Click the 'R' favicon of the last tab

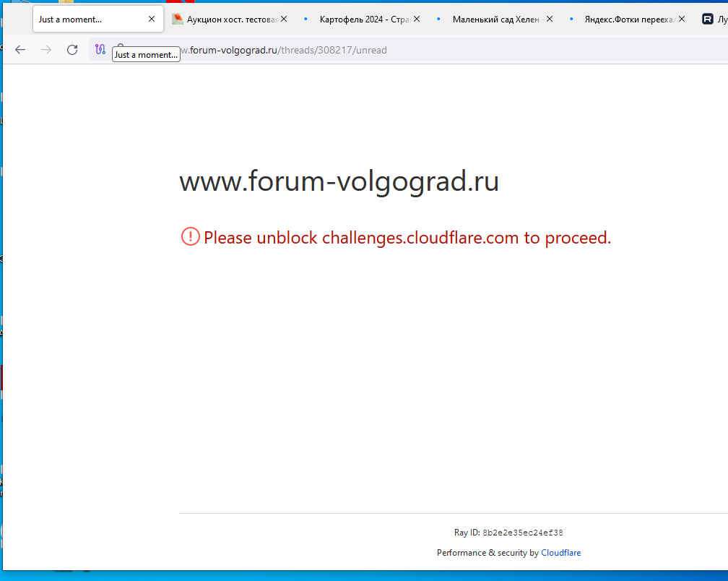[x=708, y=19]
